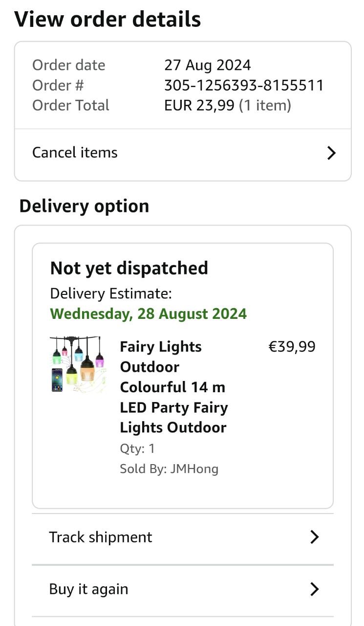Click the order date 27 Aug 2024

(x=208, y=65)
